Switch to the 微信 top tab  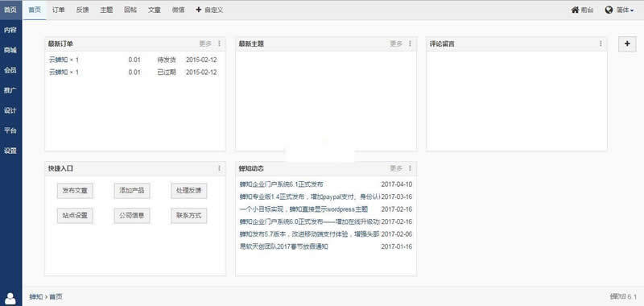pyautogui.click(x=178, y=10)
